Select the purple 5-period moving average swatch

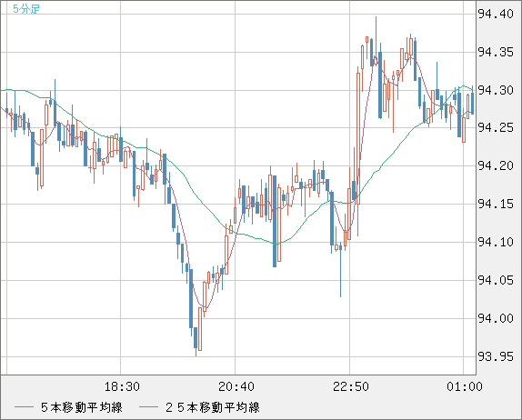click(x=24, y=407)
